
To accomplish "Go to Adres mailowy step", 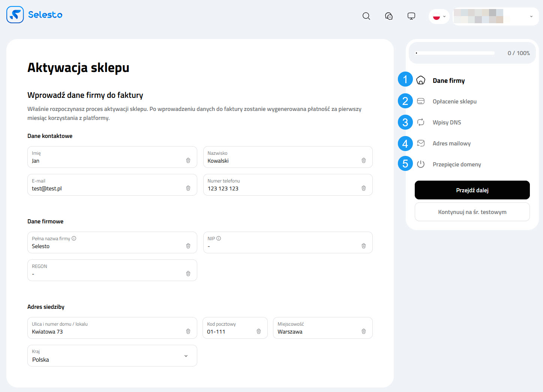I will tap(451, 144).
